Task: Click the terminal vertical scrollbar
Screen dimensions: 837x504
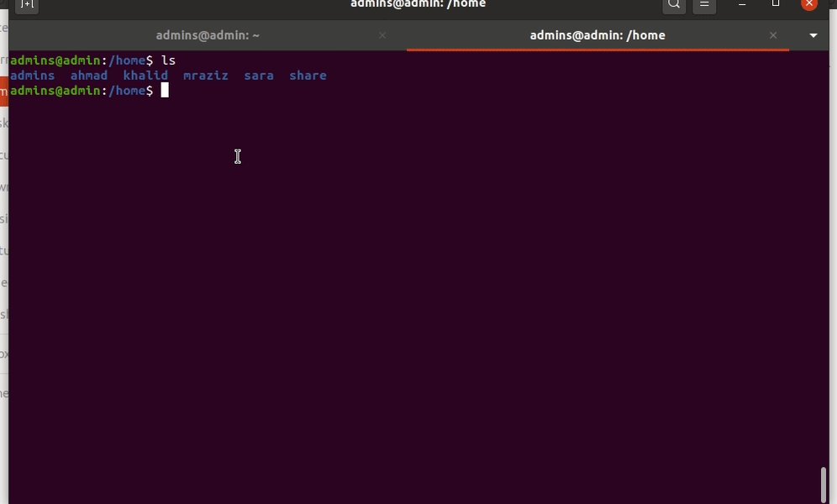Action: [x=824, y=484]
